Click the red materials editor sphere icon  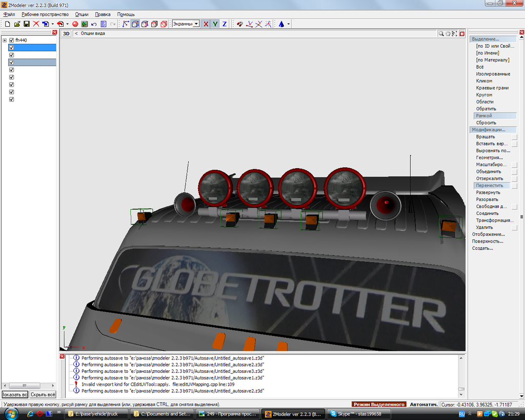pyautogui.click(x=75, y=24)
